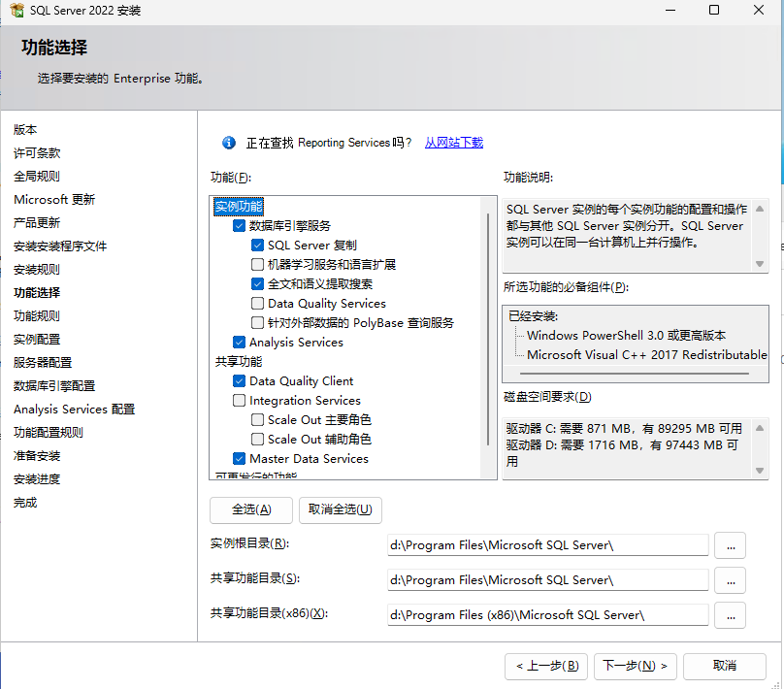784x689 pixels.
Task: Go back with 上一步(B) button
Action: (546, 666)
